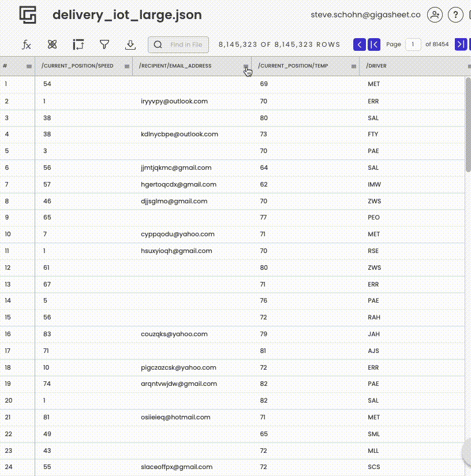
Task: Open the user account icon
Action: point(435,15)
